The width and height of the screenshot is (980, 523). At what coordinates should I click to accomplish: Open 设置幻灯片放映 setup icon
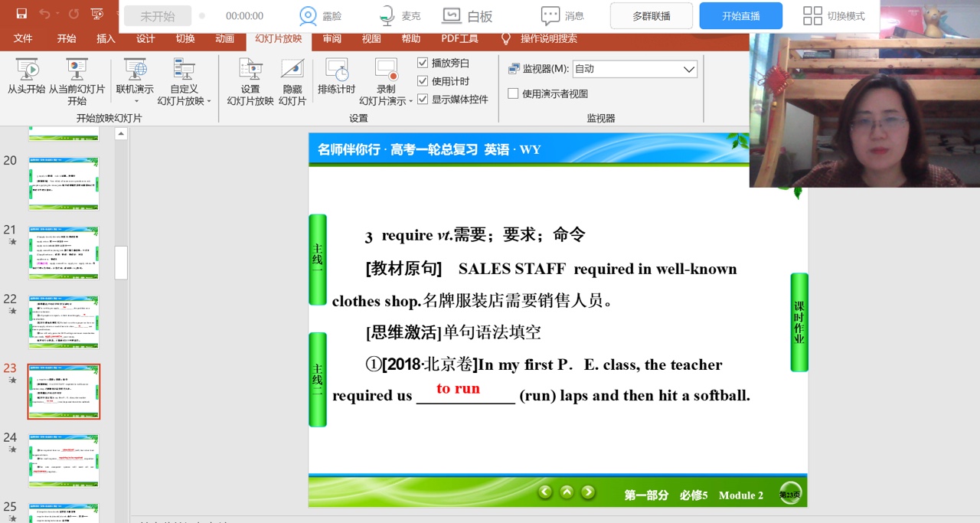[250, 70]
